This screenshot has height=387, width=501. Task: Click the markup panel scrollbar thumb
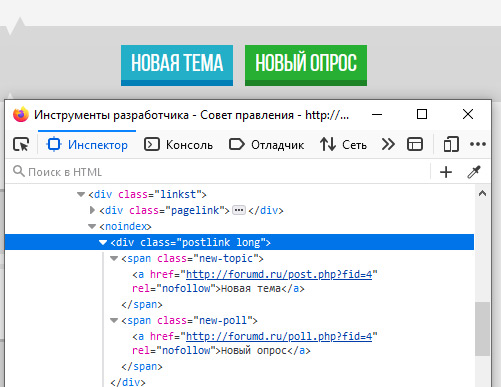[x=482, y=329]
